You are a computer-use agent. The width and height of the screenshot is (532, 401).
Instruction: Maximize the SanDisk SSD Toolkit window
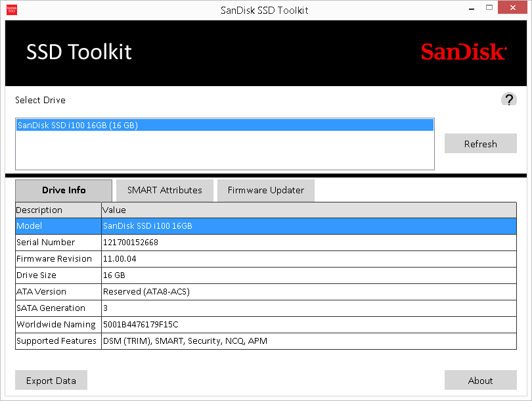tap(489, 7)
